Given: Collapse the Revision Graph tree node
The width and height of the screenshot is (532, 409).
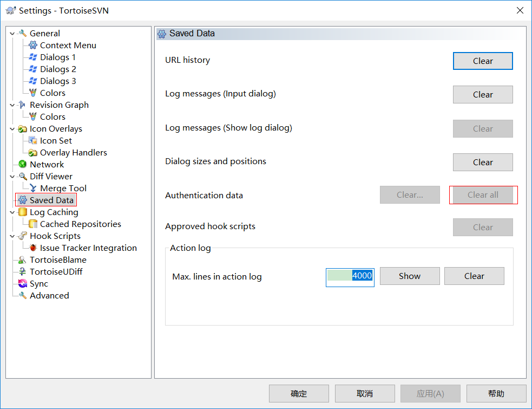Looking at the screenshot, I should (x=12, y=105).
